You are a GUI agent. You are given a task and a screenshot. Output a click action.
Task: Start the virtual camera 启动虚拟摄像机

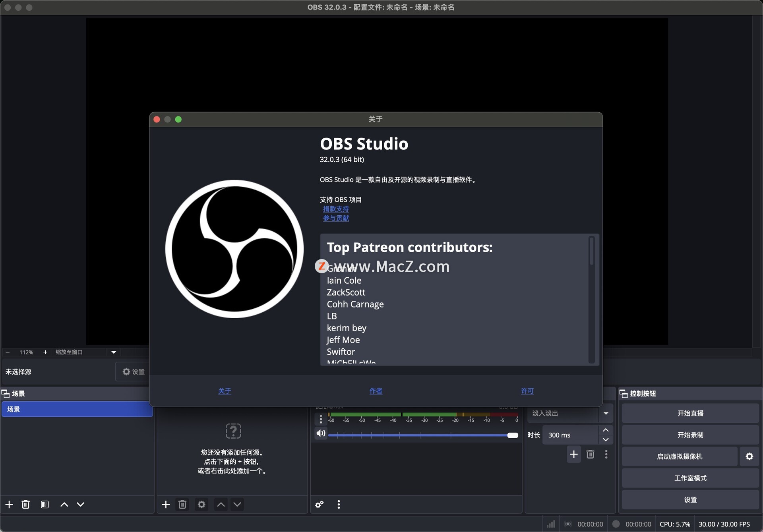click(679, 457)
